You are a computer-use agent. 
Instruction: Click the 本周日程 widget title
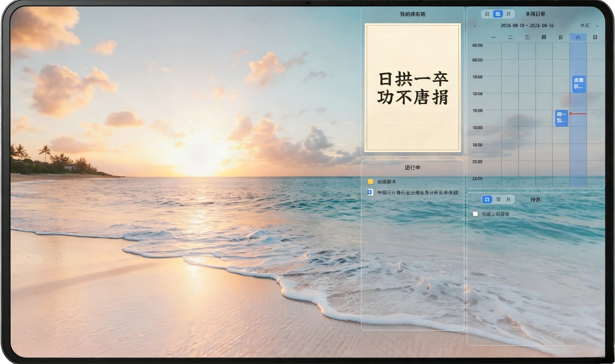coord(535,14)
